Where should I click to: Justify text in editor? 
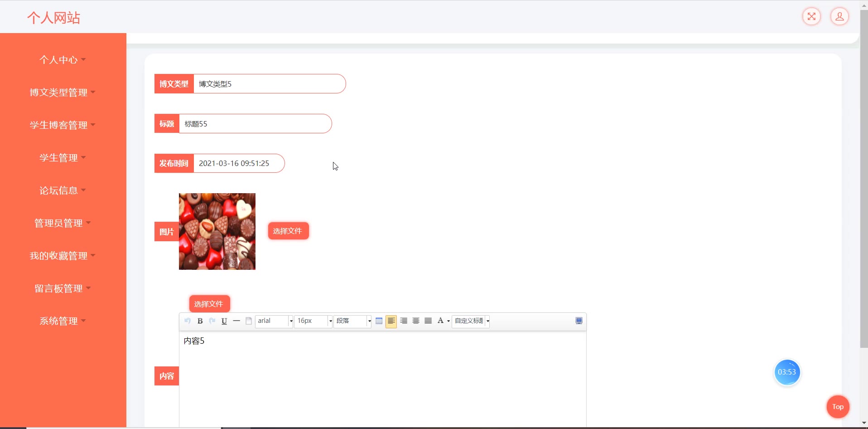(428, 321)
